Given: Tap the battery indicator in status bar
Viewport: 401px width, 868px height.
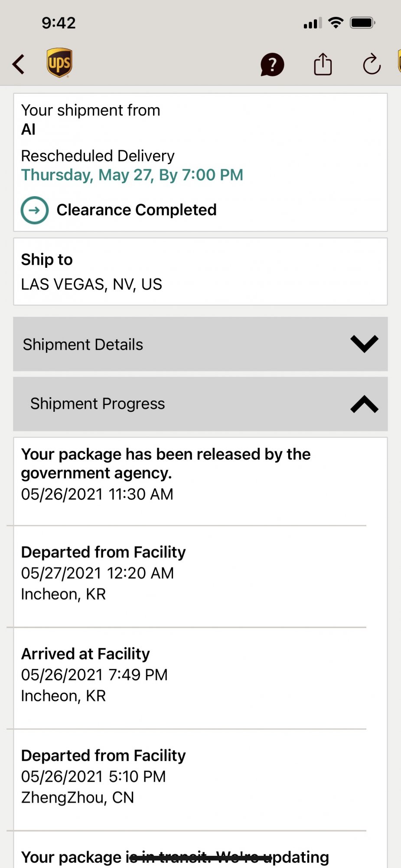Looking at the screenshot, I should [362, 23].
